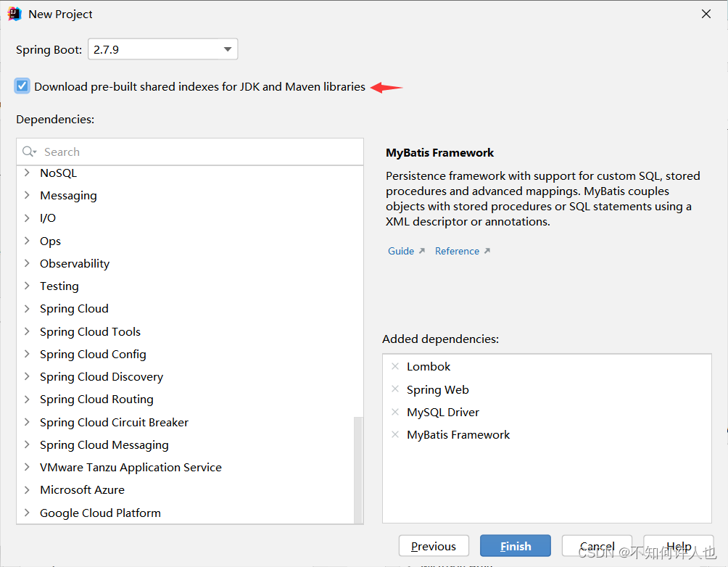Remove MySQL Driver dependency

point(395,412)
